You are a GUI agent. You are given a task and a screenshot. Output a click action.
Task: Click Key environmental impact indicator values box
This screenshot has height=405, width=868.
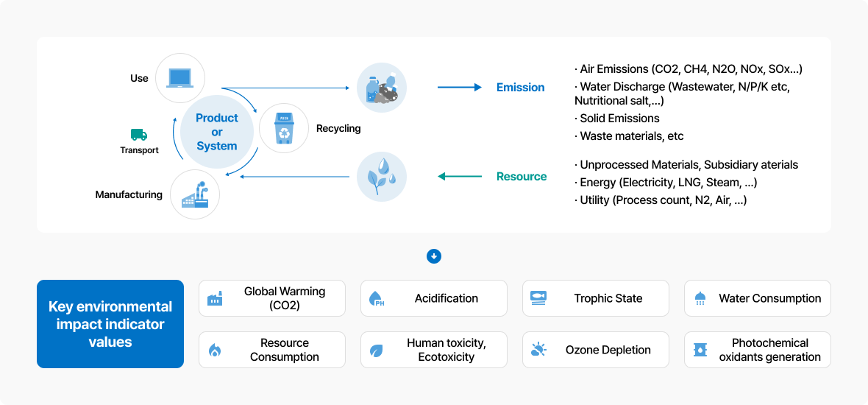(x=110, y=324)
